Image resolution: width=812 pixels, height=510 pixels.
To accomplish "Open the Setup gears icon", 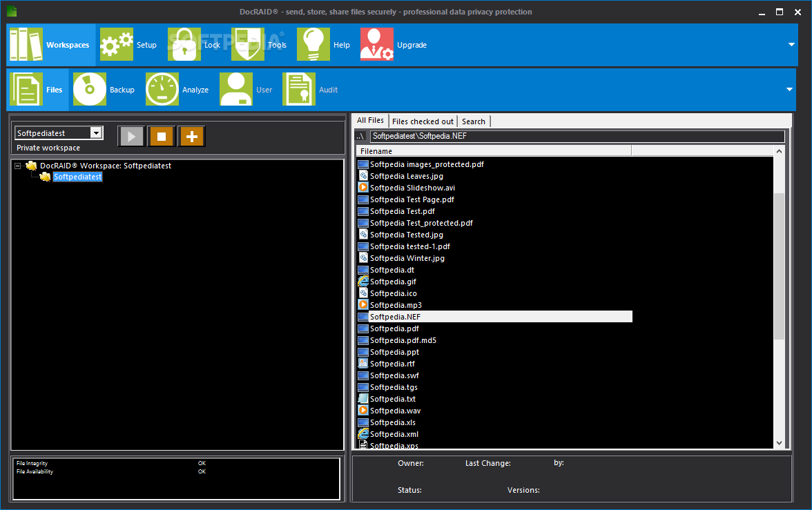I will tap(117, 45).
